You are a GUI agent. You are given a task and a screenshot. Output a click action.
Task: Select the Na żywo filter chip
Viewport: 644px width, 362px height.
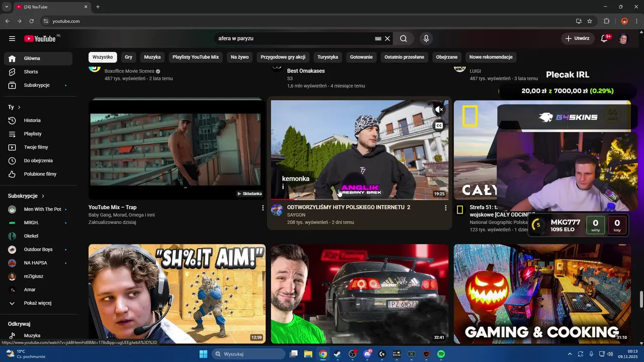tap(239, 57)
